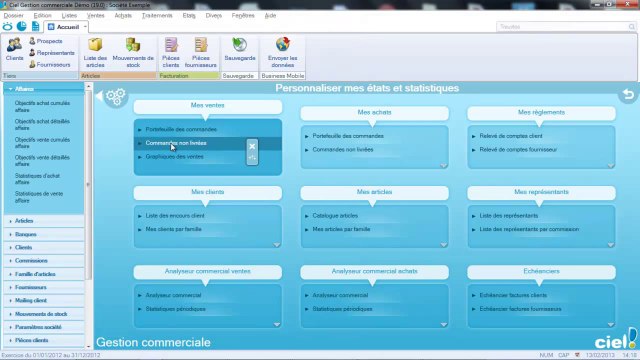Expand the Commissions sidebar section
Image resolution: width=640 pixels, height=360 pixels.
(44, 260)
